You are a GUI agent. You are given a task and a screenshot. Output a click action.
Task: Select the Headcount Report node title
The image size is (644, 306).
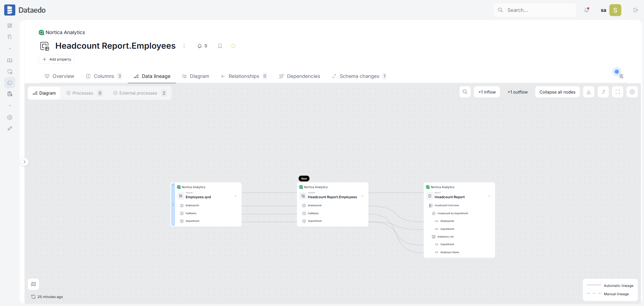449,197
